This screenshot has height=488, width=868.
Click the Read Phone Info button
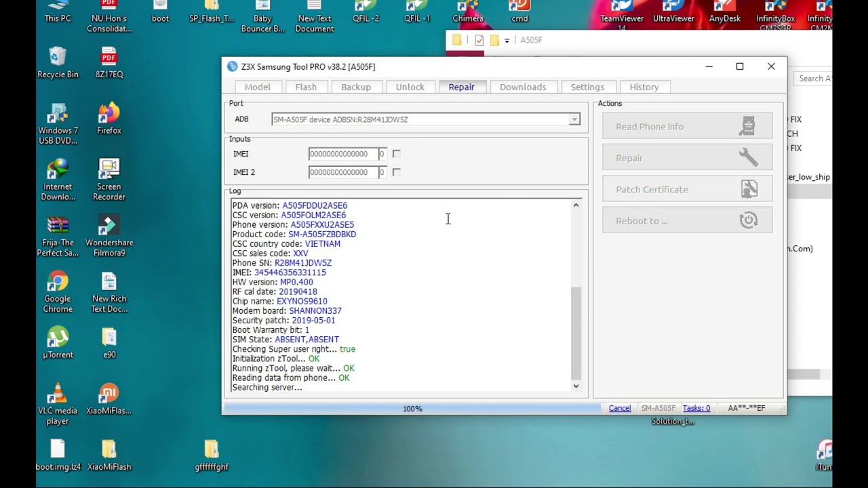687,127
